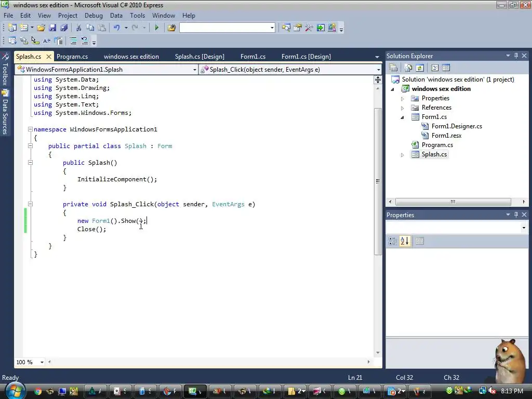Save the current file with the floppy icon
The image size is (532, 399).
coord(52,28)
